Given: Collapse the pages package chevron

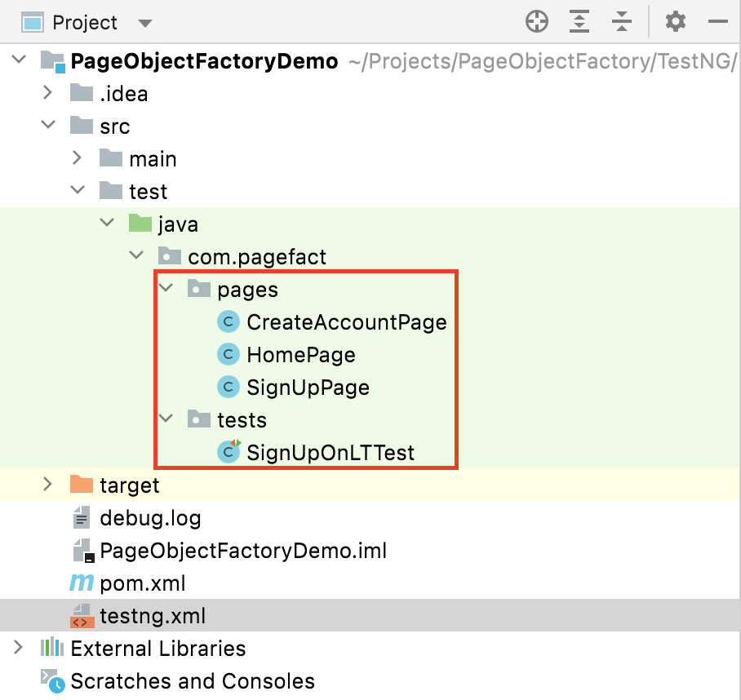Looking at the screenshot, I should click(167, 289).
